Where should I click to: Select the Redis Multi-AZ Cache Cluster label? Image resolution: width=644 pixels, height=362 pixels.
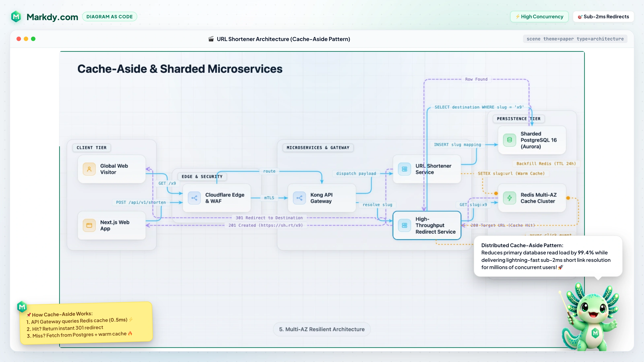[539, 198]
